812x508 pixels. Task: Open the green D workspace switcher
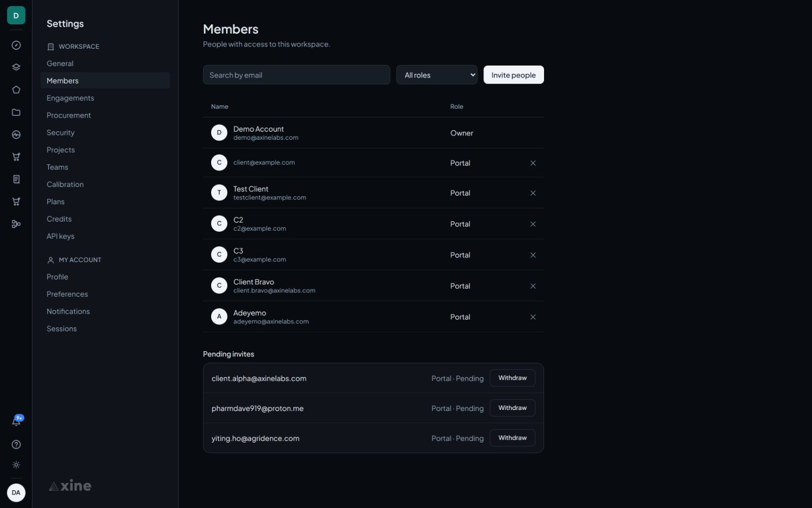click(x=16, y=16)
